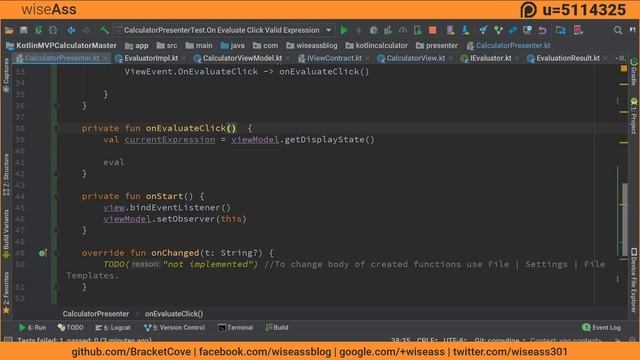Open the Device File Explorer panel
The image size is (640, 360).
(633, 281)
